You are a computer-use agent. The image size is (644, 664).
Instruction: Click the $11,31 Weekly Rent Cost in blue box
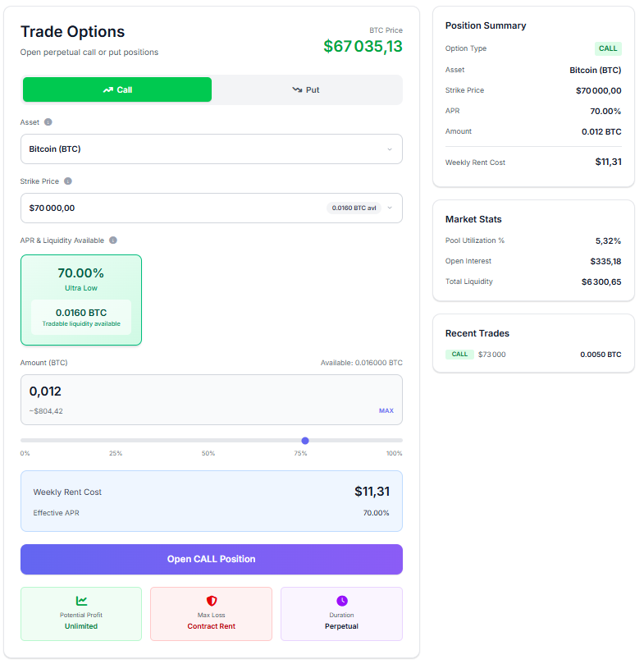[372, 491]
